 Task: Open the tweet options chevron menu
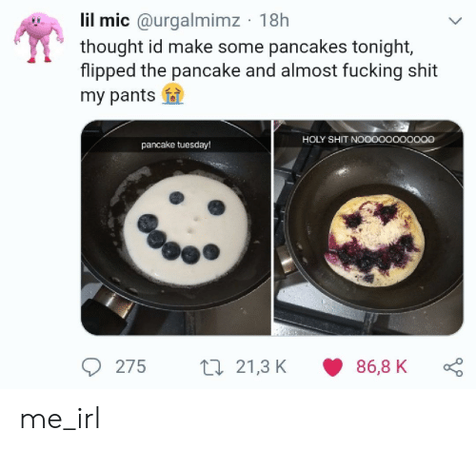[x=455, y=21]
